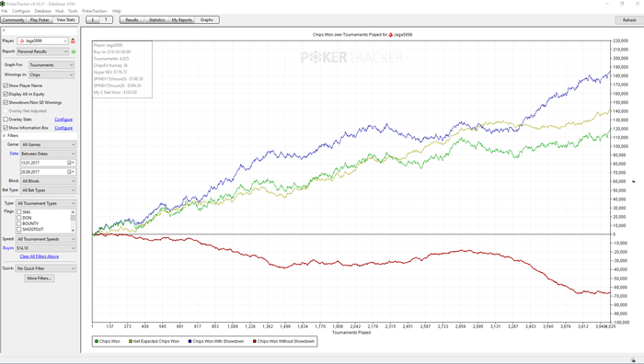Viewport: 644px width, 364px height.
Task: Open Winnings in dropdown Chips
Action: pyautogui.click(x=52, y=74)
